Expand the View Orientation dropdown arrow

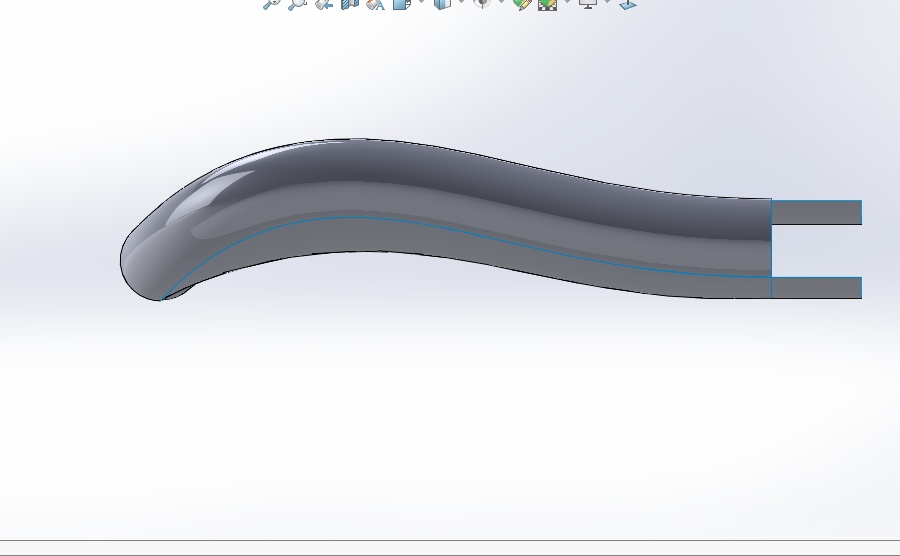pos(421,2)
